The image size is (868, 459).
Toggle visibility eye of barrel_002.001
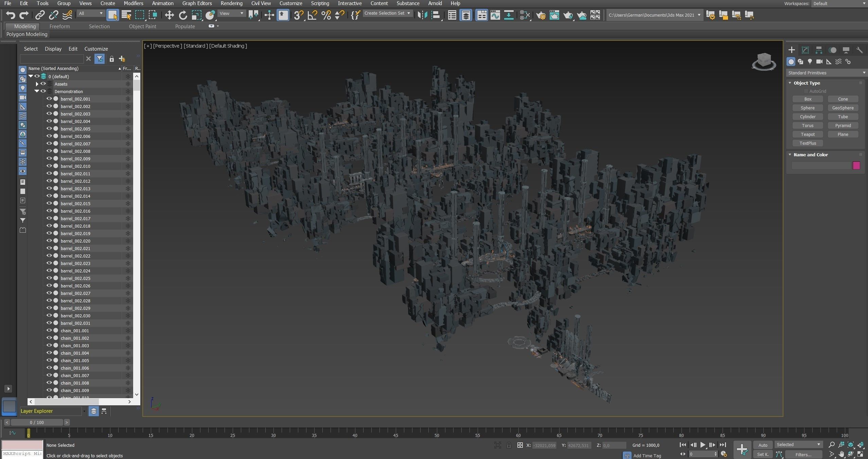[49, 99]
